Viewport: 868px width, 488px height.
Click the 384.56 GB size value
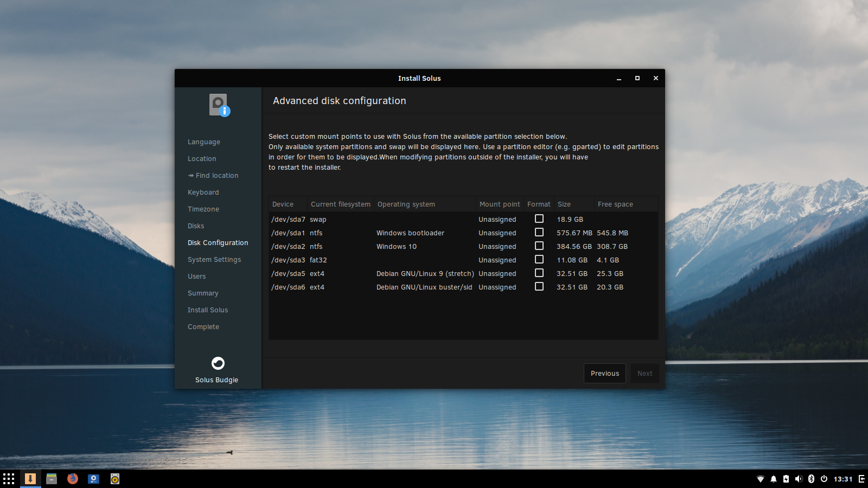click(x=574, y=247)
